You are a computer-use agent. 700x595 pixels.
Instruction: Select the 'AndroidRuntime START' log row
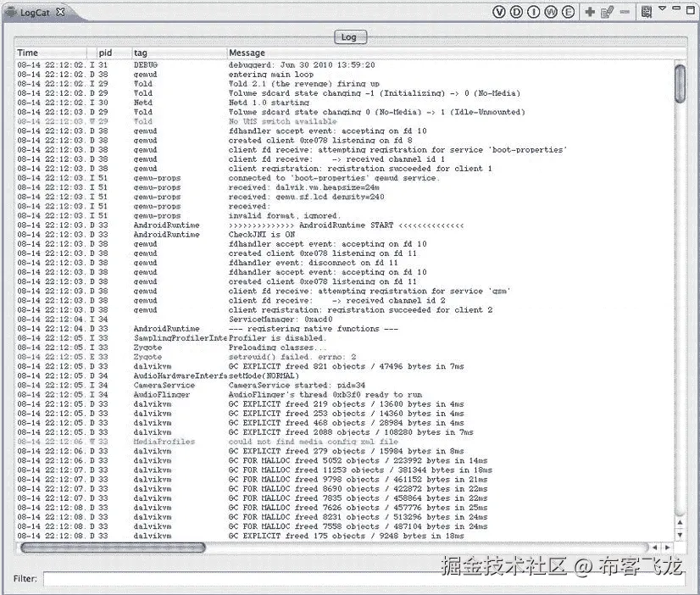(x=344, y=225)
